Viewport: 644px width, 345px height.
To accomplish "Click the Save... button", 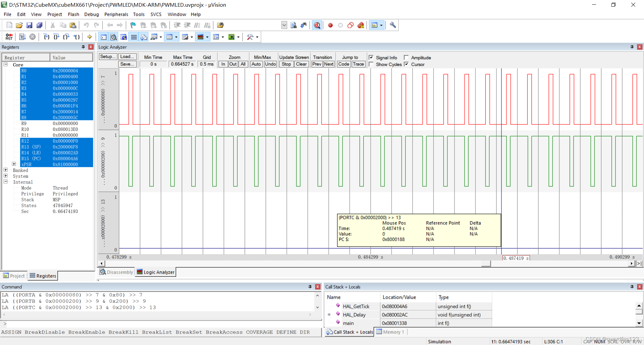I will pos(127,64).
